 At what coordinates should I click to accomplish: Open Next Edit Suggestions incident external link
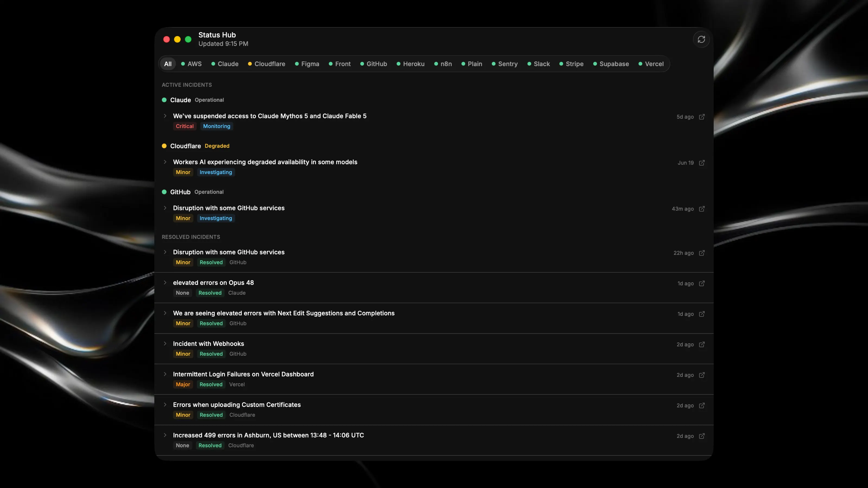point(701,314)
